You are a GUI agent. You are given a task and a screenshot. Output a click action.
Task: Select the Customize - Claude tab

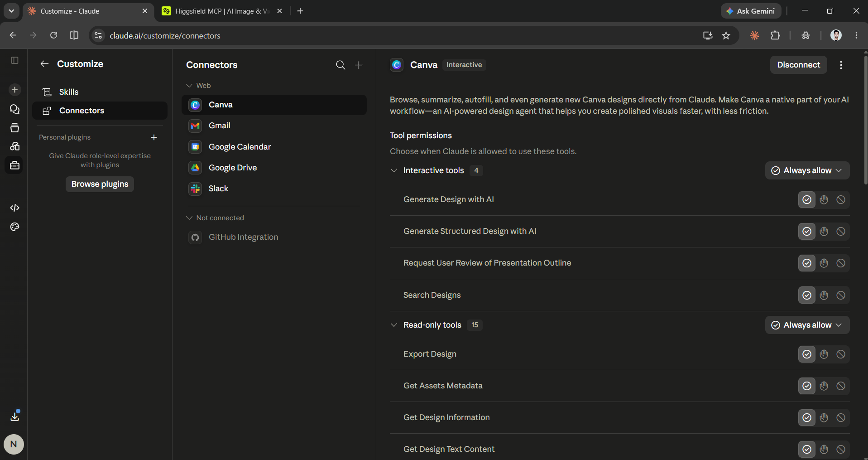pyautogui.click(x=88, y=11)
